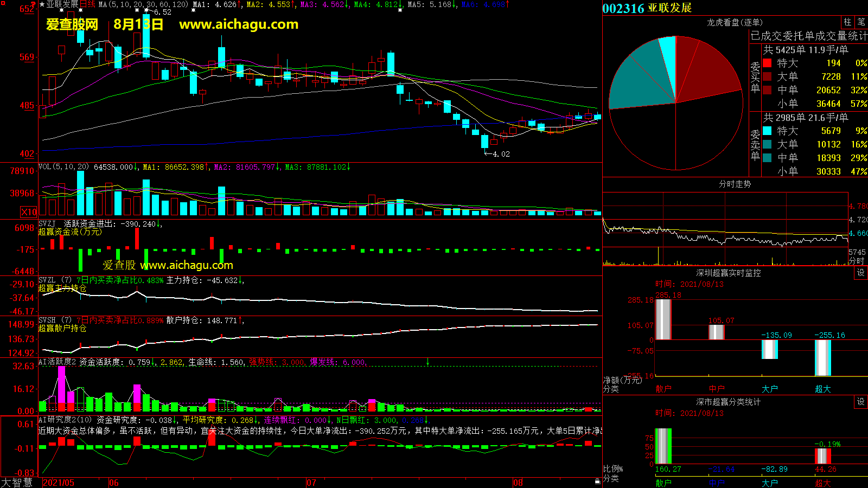Click the 柱 bar-view button
Screen dimensions: 868x488
click(x=847, y=22)
